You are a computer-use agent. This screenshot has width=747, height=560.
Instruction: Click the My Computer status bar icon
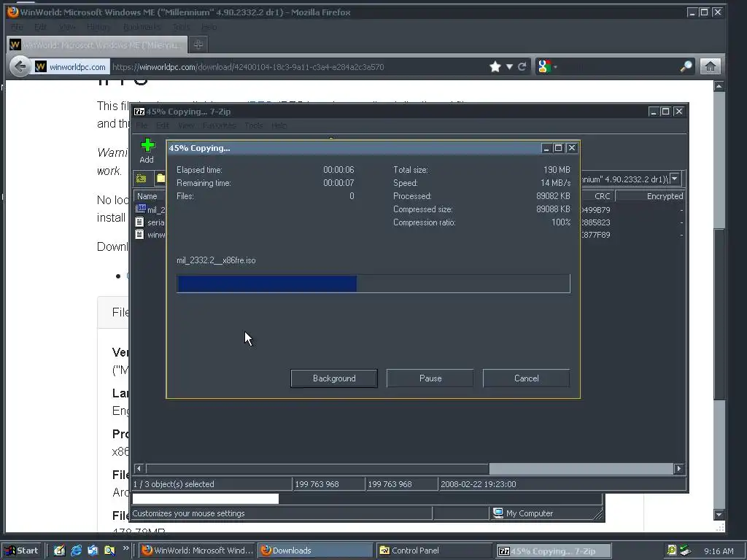click(x=498, y=513)
